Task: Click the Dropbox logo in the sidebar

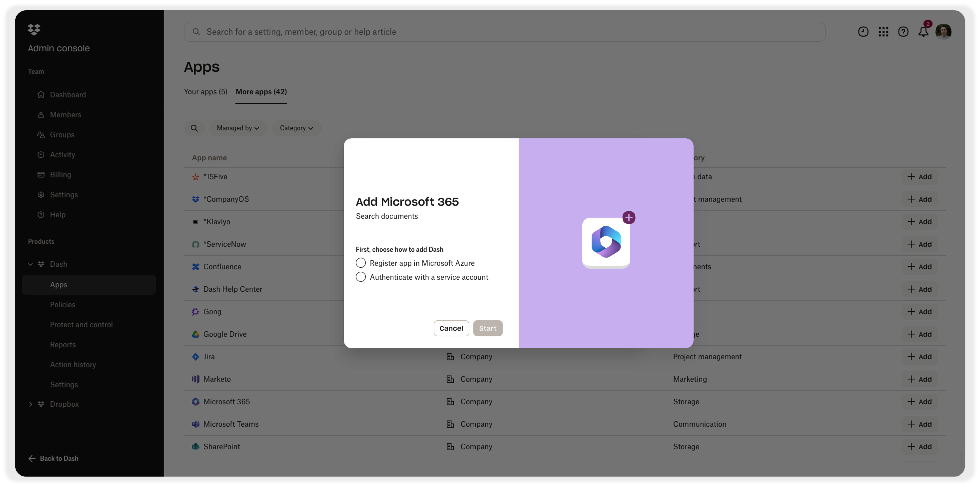Action: tap(34, 30)
